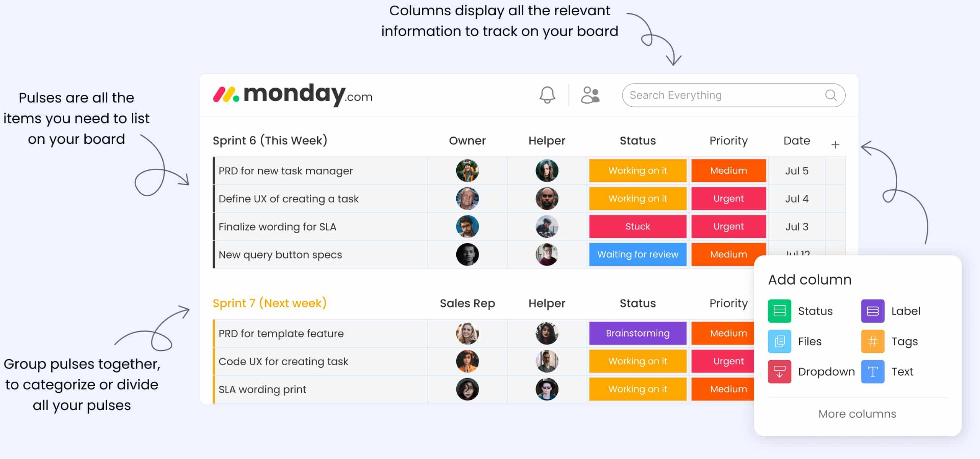980x459 pixels.
Task: Select the blue Text column icon
Action: pos(873,371)
